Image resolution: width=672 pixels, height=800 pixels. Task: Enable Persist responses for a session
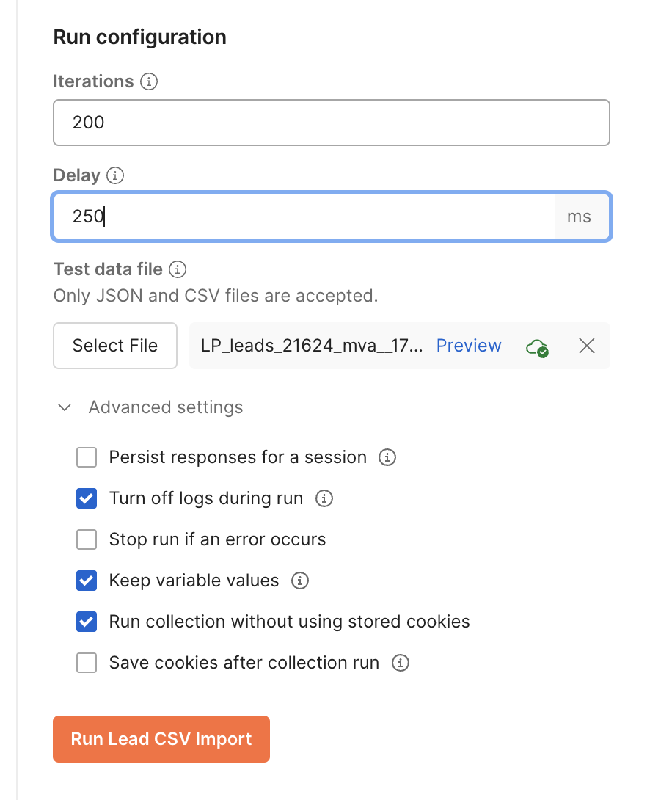point(87,458)
